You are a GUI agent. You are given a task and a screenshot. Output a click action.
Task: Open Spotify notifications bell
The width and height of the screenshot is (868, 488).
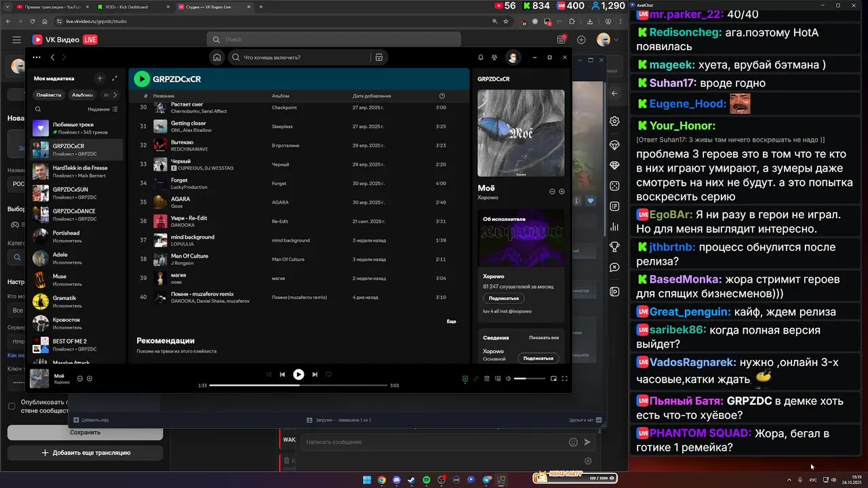(x=481, y=58)
